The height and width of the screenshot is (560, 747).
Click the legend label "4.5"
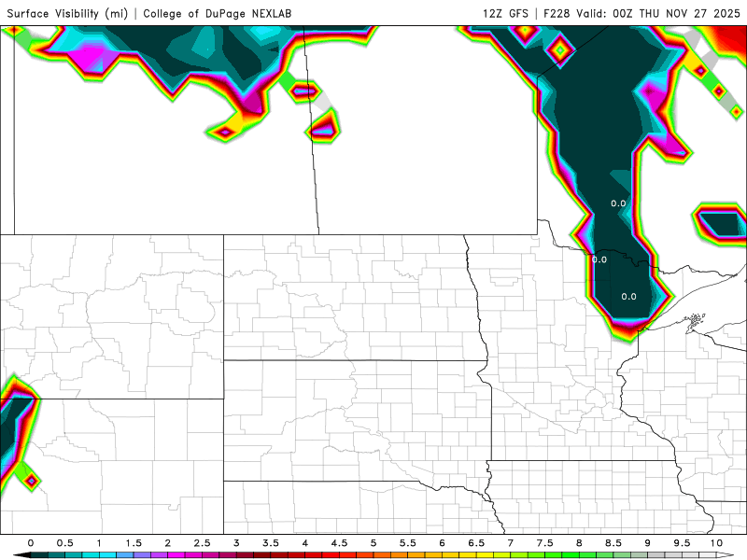[339, 543]
